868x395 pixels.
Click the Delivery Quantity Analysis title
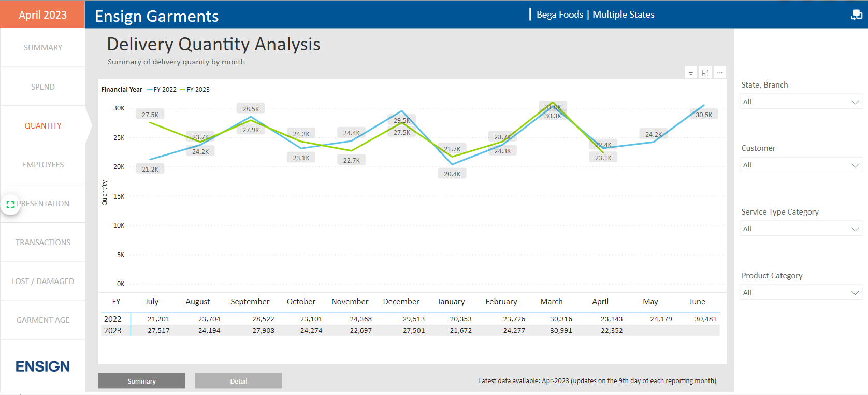(x=213, y=45)
